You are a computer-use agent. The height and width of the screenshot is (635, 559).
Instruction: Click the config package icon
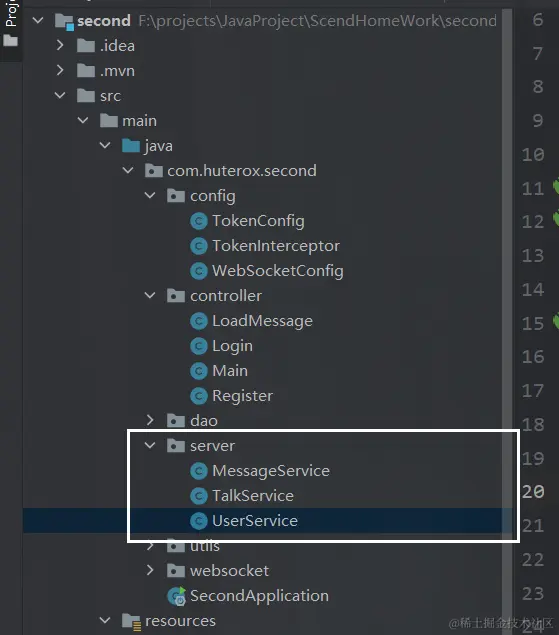point(176,196)
